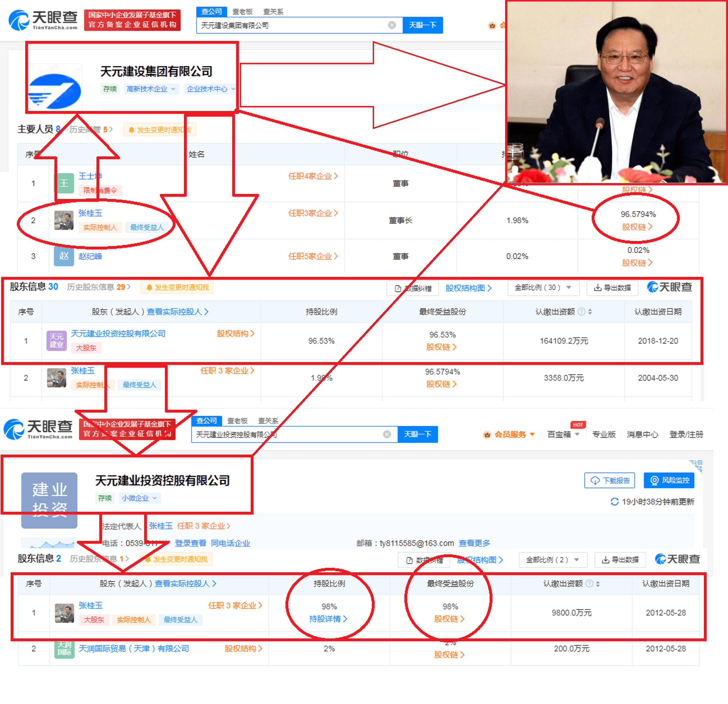
Task: Click the 天元建业 purple logo icon
Action: click(56, 340)
